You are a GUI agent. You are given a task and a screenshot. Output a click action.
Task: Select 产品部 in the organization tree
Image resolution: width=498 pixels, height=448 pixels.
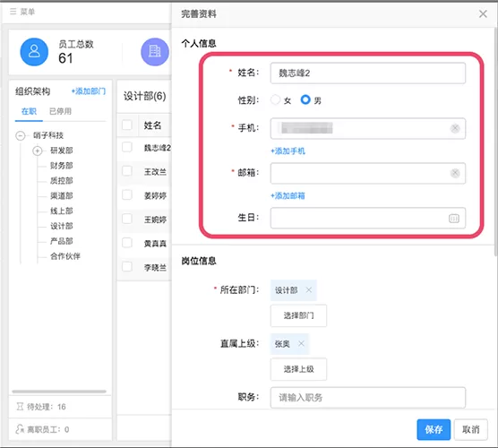point(62,241)
